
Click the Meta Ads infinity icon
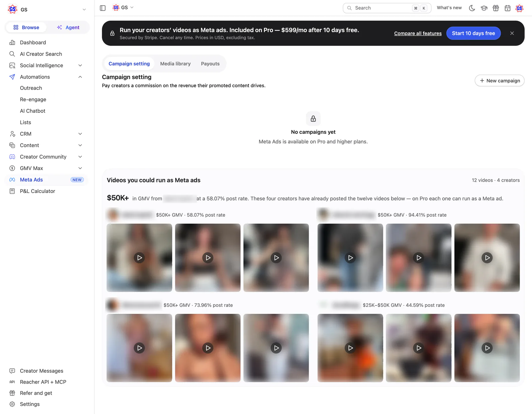(12, 180)
